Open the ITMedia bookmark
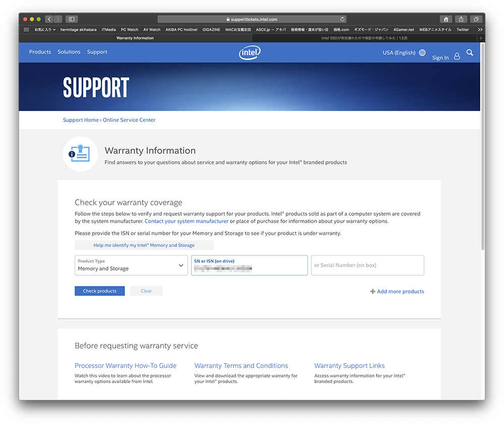Image resolution: width=504 pixels, height=425 pixels. (109, 30)
